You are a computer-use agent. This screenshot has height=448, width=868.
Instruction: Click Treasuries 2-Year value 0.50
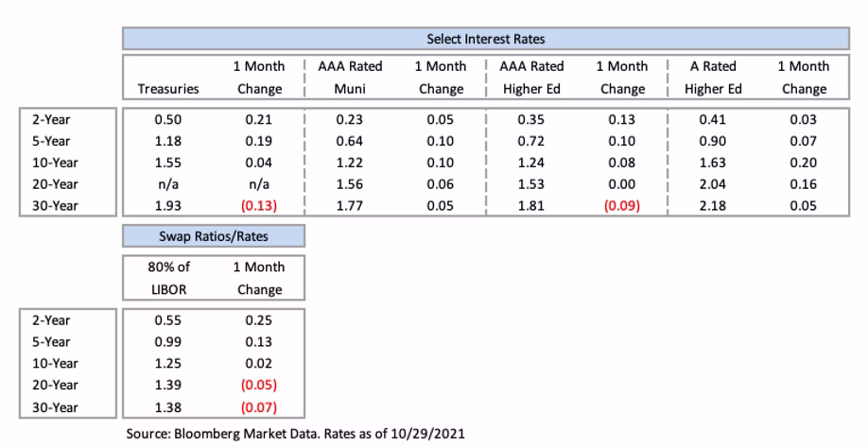pos(168,119)
